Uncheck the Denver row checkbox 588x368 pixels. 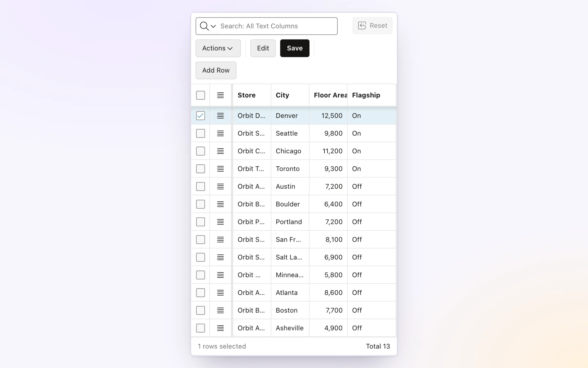pyautogui.click(x=200, y=116)
